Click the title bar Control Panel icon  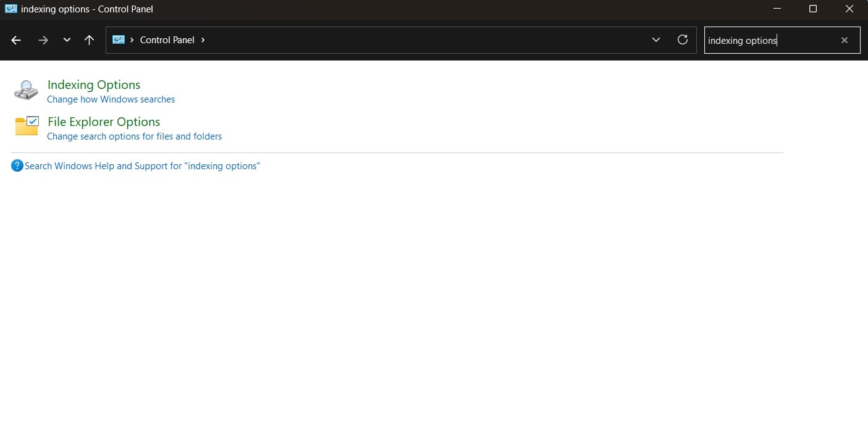coord(11,9)
